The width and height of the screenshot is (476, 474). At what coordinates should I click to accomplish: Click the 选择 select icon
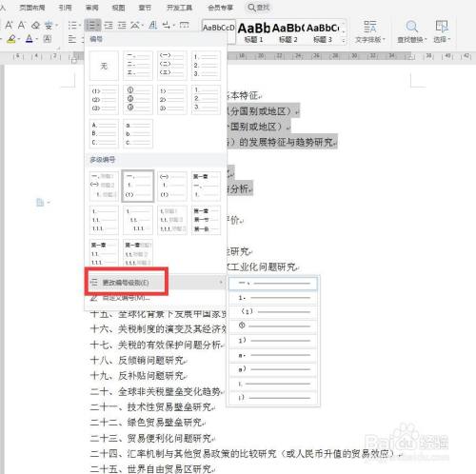pyautogui.click(x=442, y=27)
